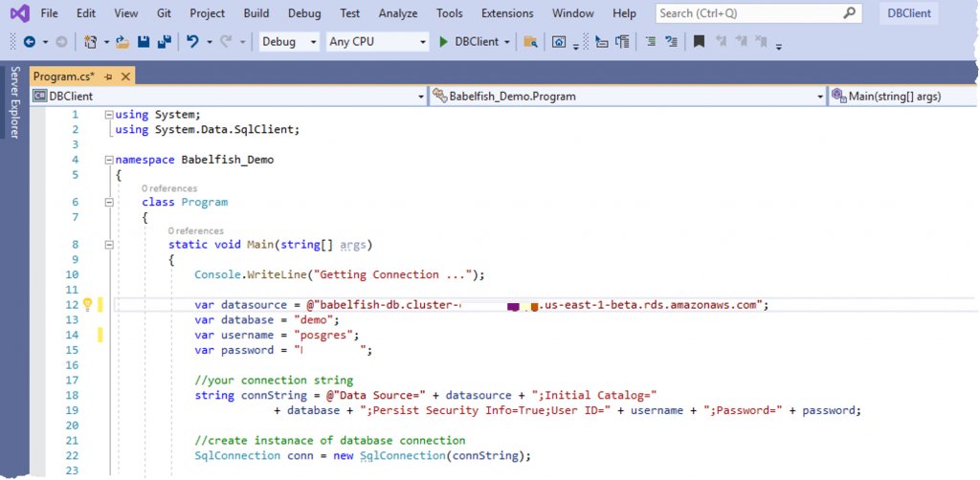This screenshot has height=480, width=980.
Task: Save the current file with Save icon
Action: [144, 42]
